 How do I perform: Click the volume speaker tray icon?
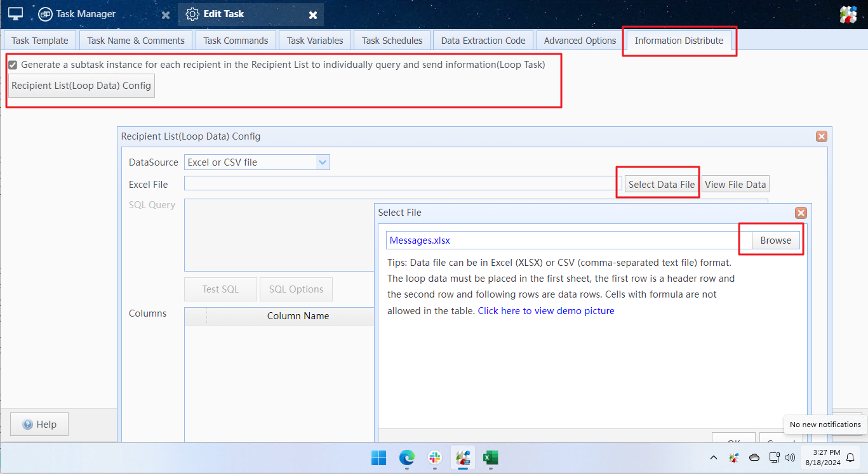pos(790,458)
